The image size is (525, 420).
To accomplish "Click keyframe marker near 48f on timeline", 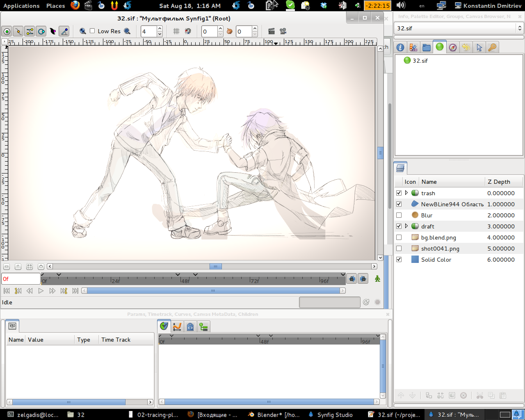I will tap(178, 274).
